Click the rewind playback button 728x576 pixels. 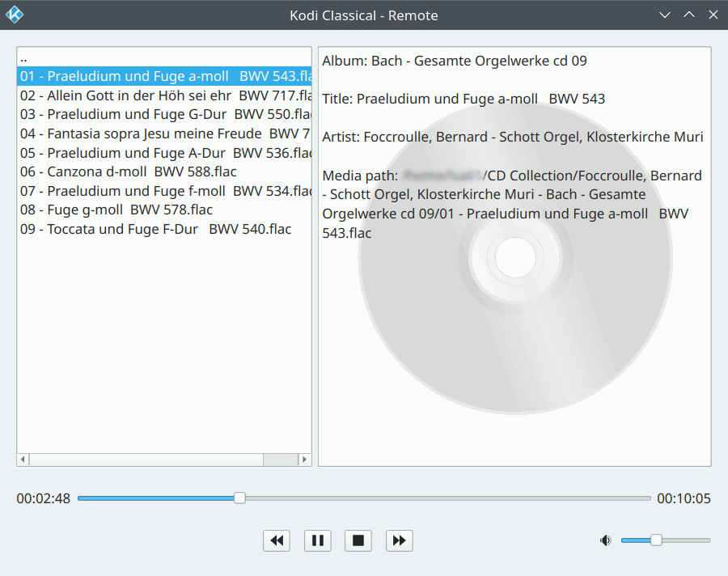pos(277,540)
